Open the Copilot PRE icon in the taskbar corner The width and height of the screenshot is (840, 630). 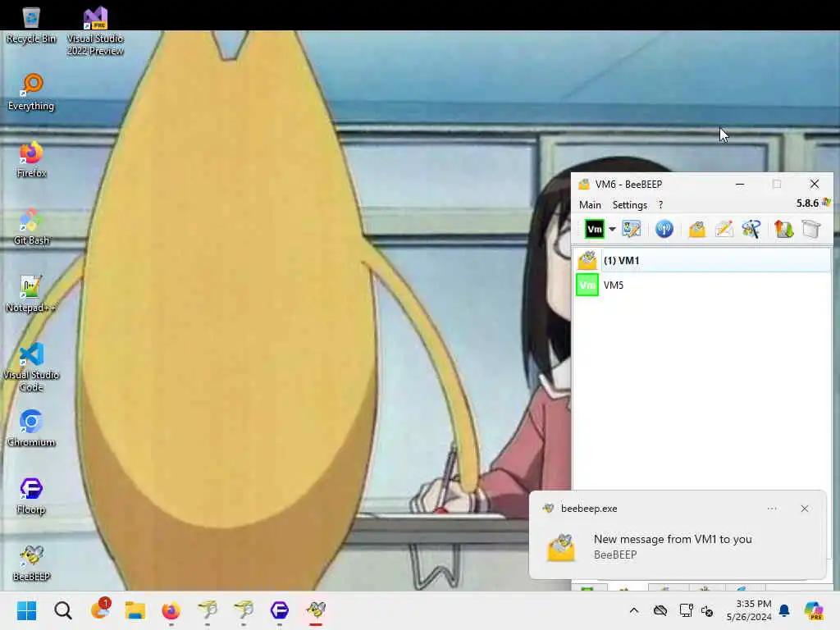pos(813,610)
